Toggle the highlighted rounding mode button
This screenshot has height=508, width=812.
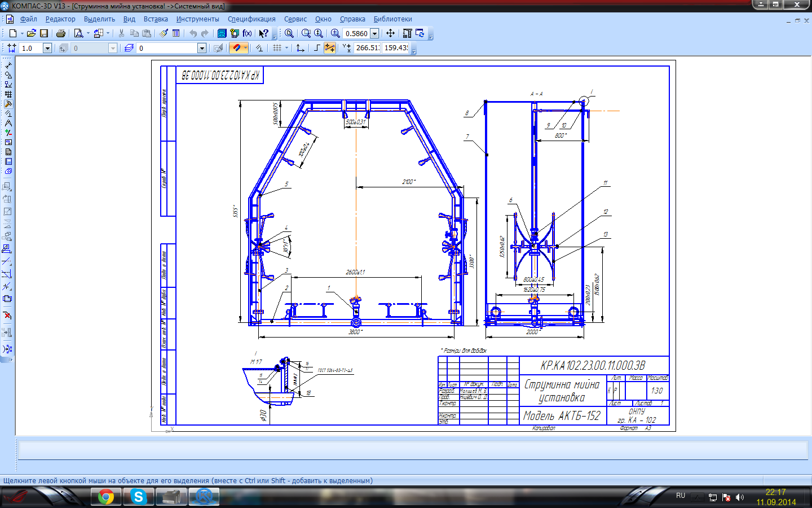(x=330, y=48)
